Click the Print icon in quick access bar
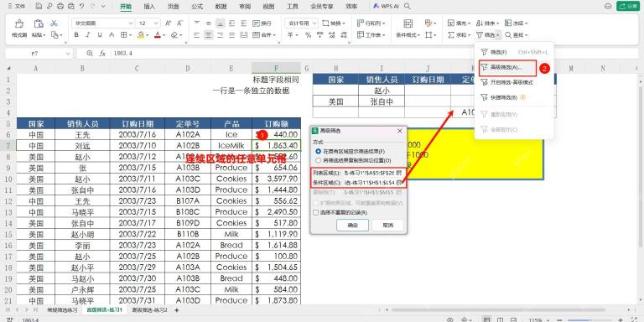The height and width of the screenshot is (322, 644). (x=60, y=7)
